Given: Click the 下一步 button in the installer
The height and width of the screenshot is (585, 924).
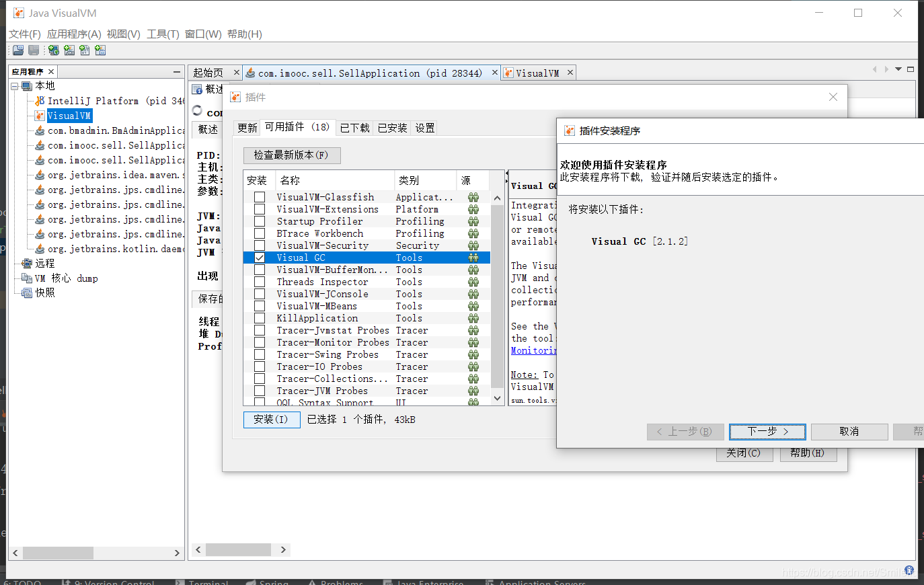Looking at the screenshot, I should click(767, 432).
